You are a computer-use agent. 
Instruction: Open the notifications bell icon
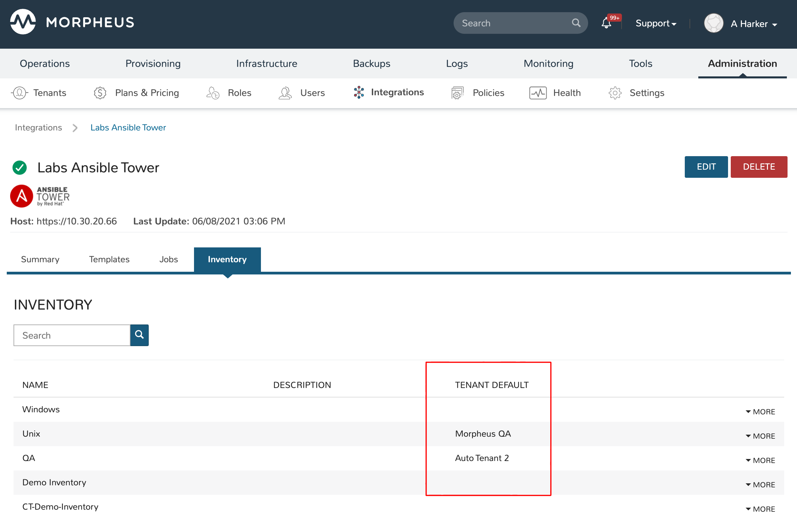tap(606, 23)
